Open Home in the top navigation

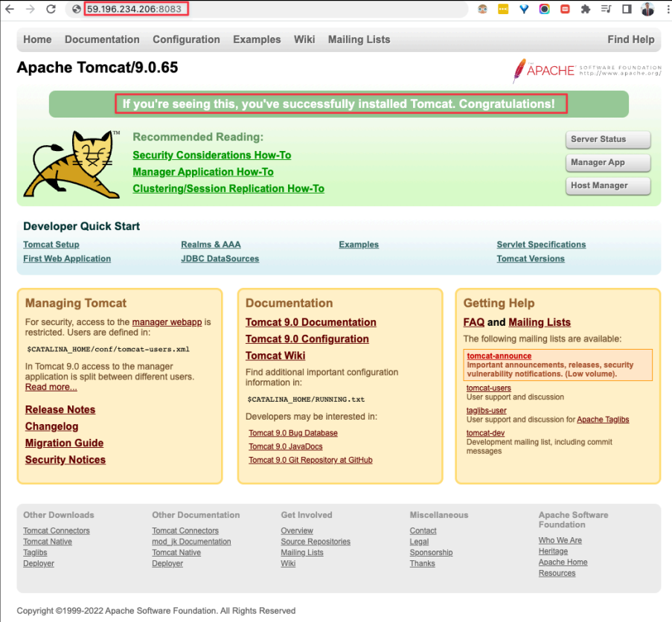click(x=37, y=39)
